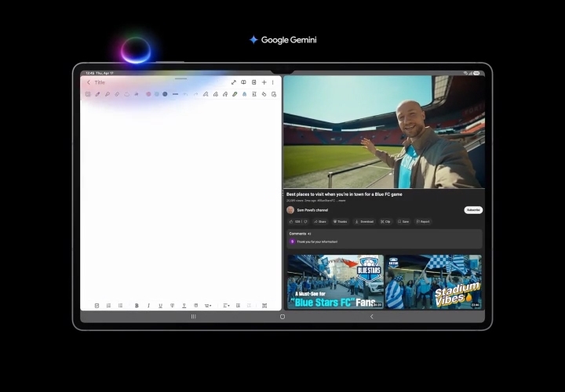Viewport: 565px width, 392px height.
Task: Choose the pink pen color
Action: pos(148,94)
